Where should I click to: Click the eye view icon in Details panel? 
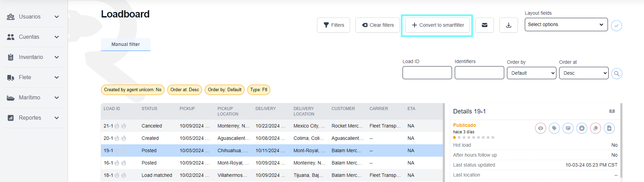(x=541, y=128)
